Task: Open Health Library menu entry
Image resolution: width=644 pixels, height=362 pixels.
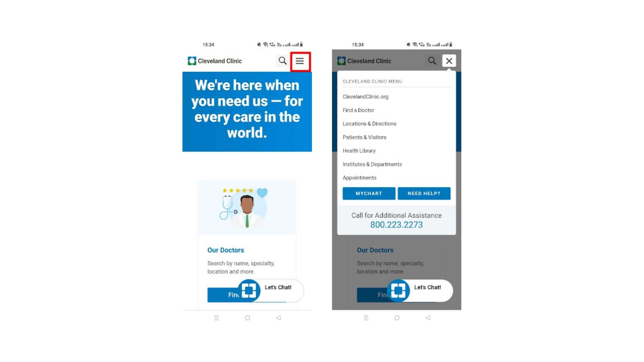Action: pos(359,150)
